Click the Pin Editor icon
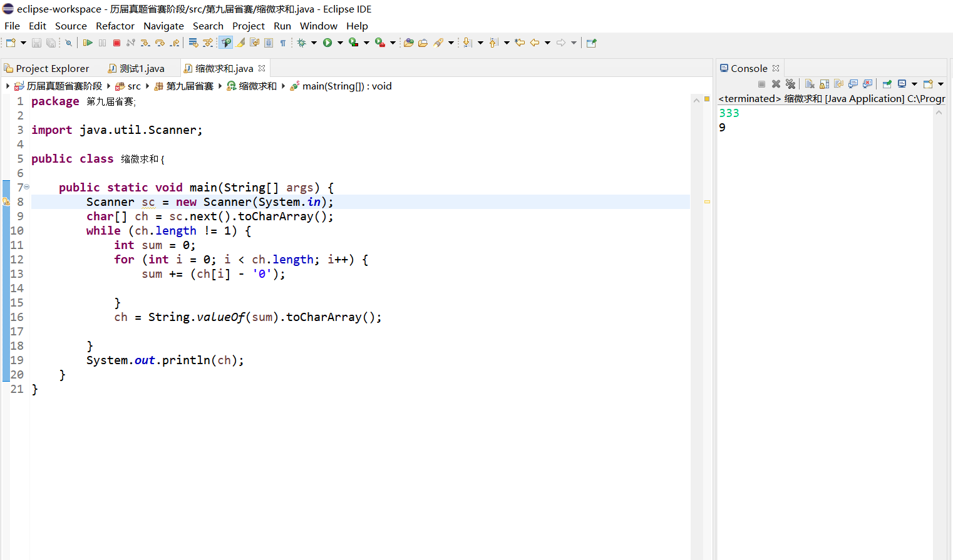This screenshot has height=560, width=953. tap(591, 43)
